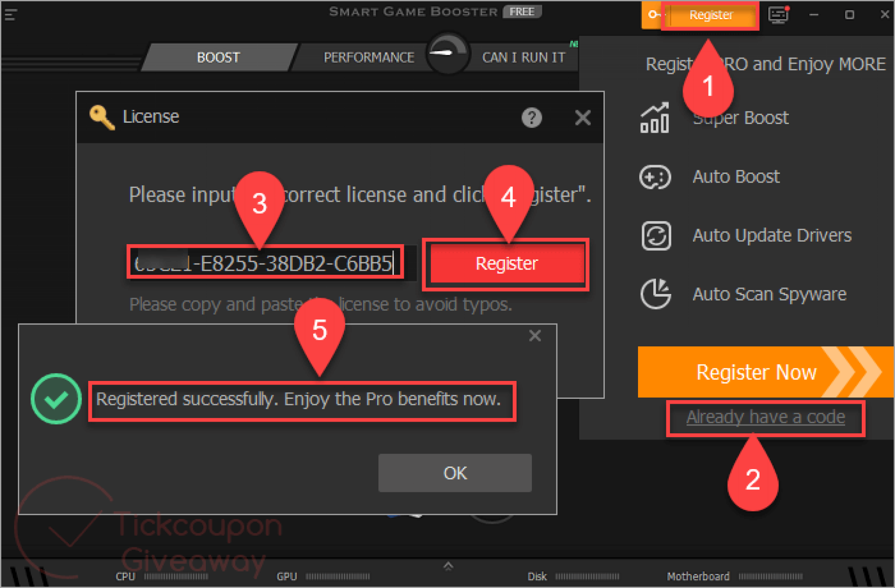Screen dimensions: 895x588
Task: Open the PERFORMANCE tab
Action: [368, 57]
